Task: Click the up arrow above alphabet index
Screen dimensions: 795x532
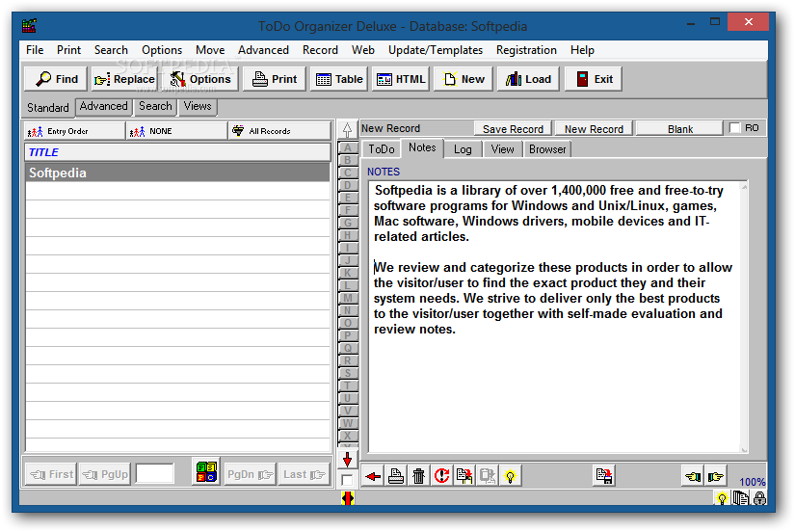Action: (347, 130)
